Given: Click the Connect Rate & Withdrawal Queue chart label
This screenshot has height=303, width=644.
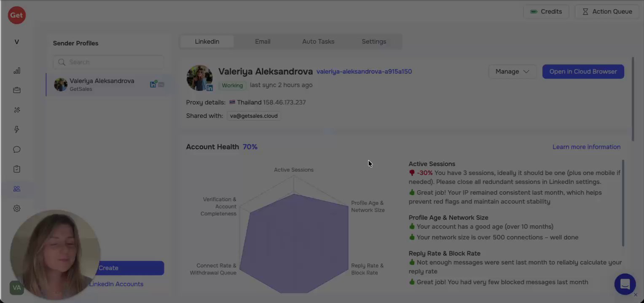Looking at the screenshot, I should (x=213, y=269).
